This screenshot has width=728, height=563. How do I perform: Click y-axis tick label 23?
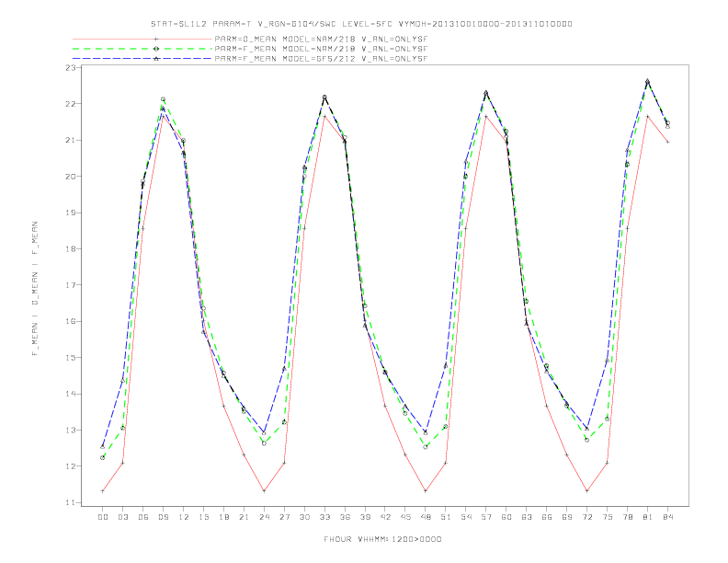71,68
